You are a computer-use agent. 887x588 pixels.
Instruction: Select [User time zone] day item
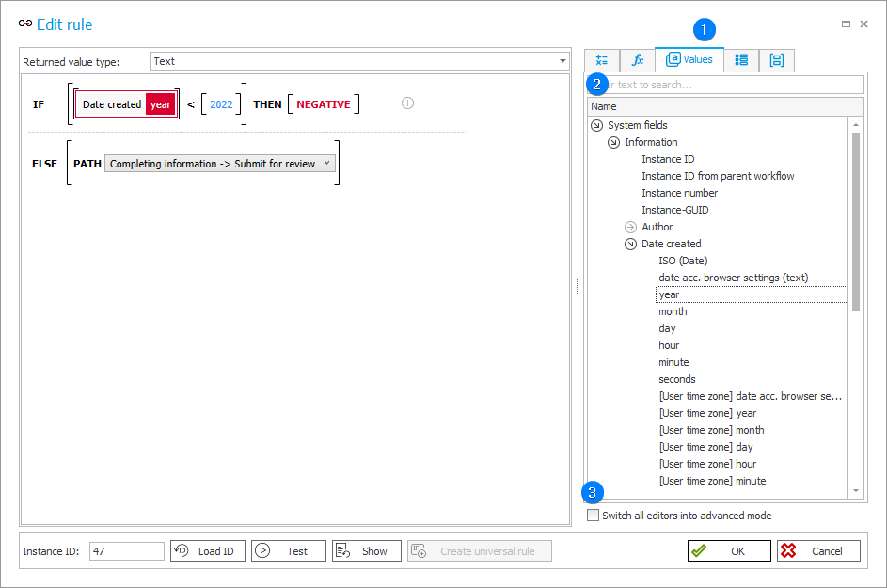706,447
